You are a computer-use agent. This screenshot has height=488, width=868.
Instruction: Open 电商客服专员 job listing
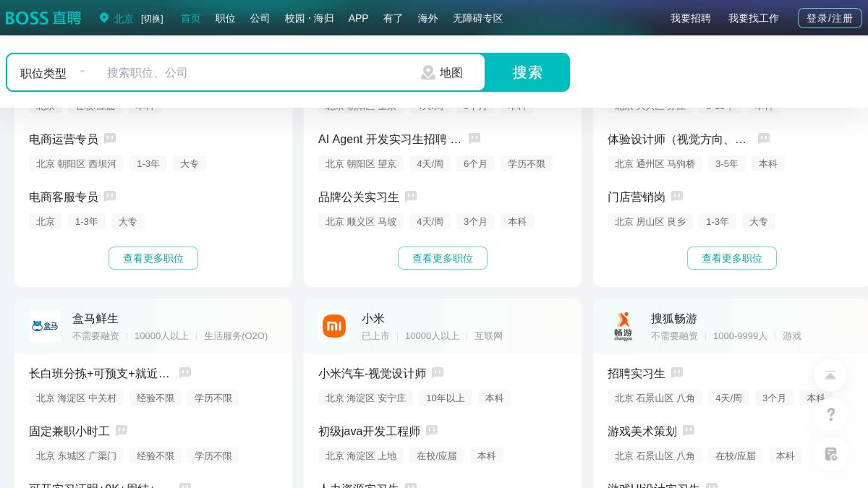coord(64,197)
